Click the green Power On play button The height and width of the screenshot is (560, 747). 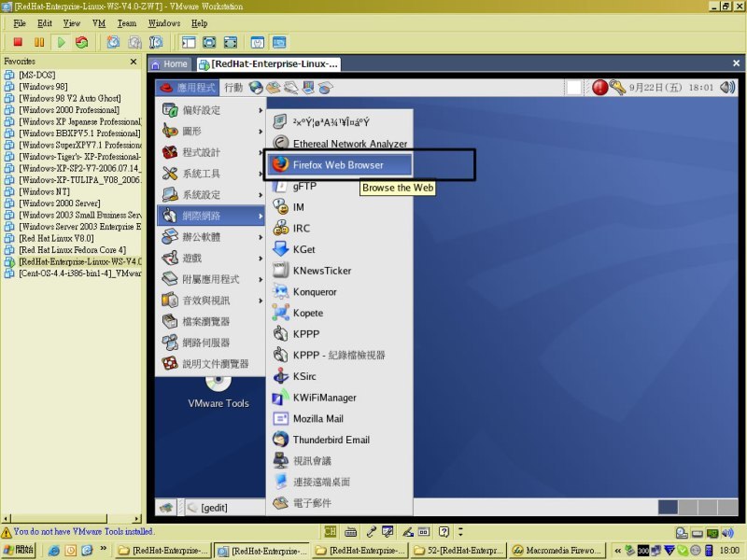[x=61, y=42]
